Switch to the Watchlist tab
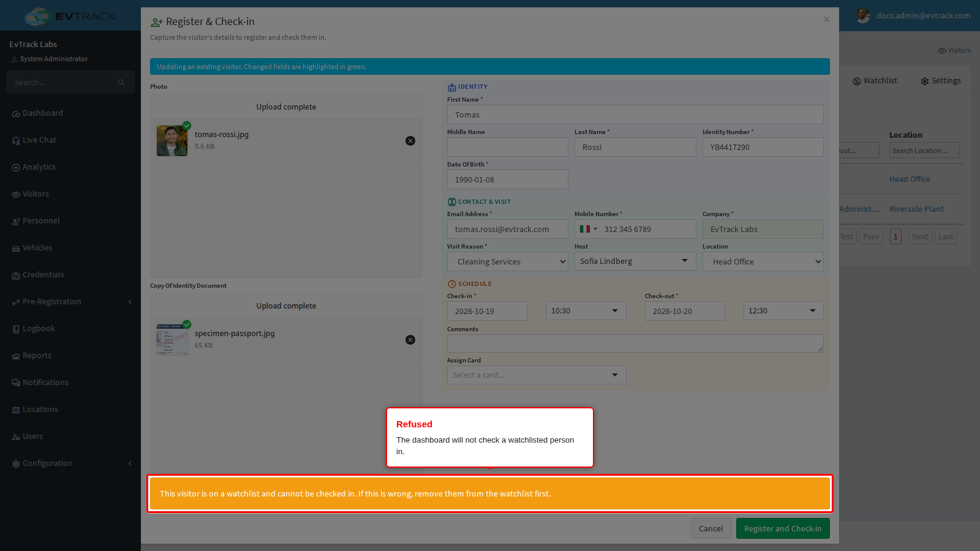This screenshot has height=551, width=980. click(875, 81)
